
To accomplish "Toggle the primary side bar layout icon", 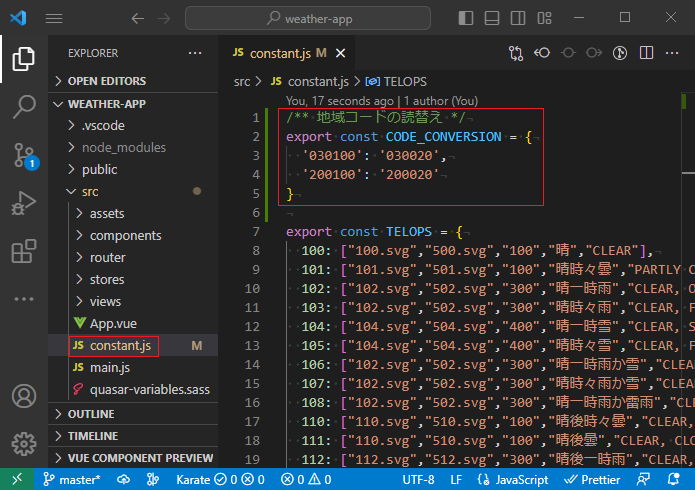I will [466, 18].
